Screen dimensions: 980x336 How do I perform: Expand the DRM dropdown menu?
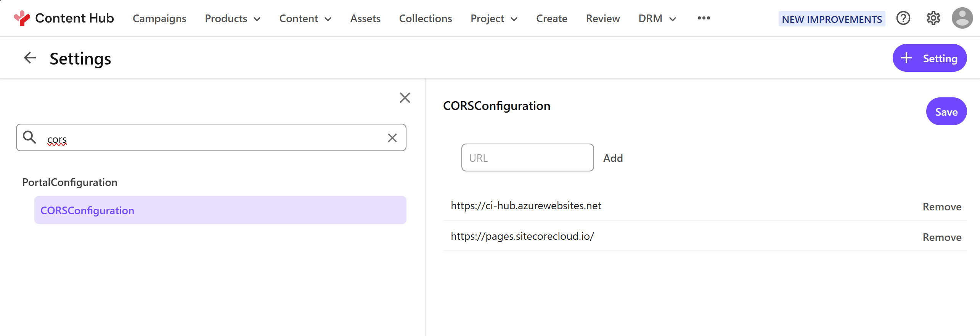657,19
